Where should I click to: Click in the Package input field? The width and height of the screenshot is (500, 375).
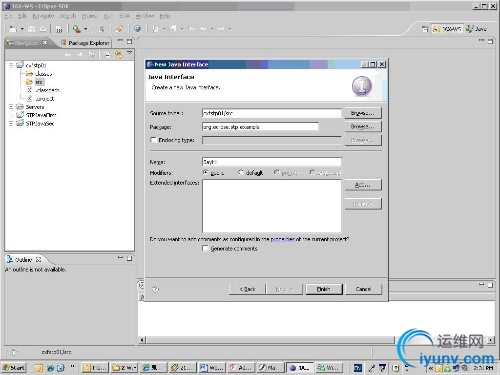(x=260, y=127)
